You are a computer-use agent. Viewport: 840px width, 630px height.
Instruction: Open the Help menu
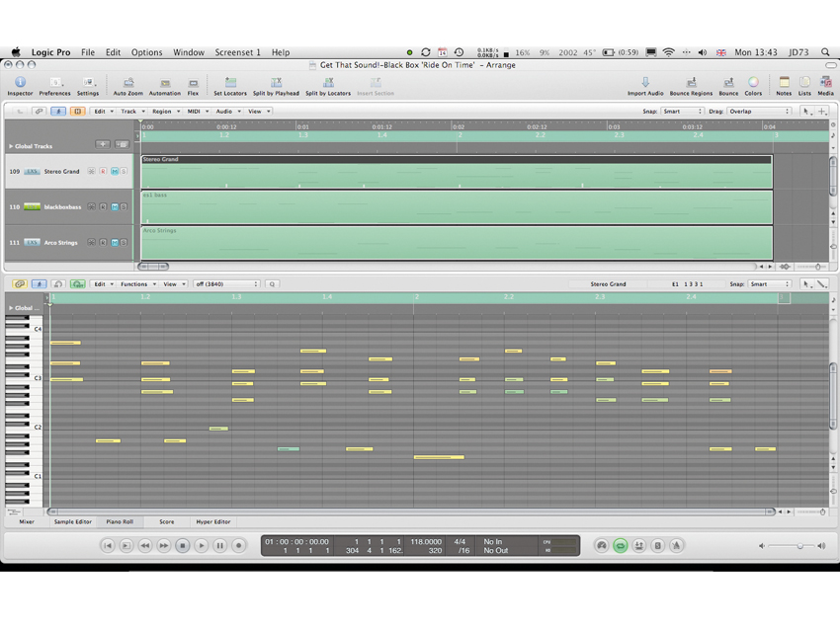click(281, 52)
